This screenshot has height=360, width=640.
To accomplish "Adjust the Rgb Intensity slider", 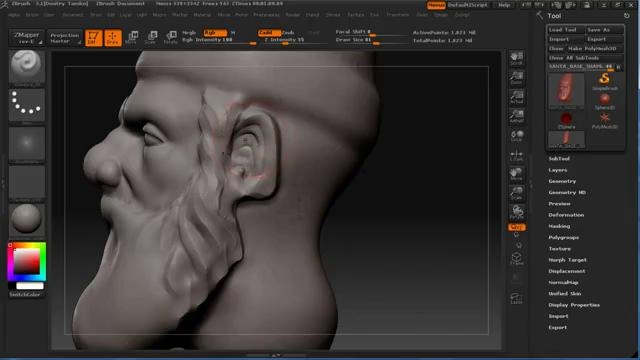I will click(x=219, y=40).
